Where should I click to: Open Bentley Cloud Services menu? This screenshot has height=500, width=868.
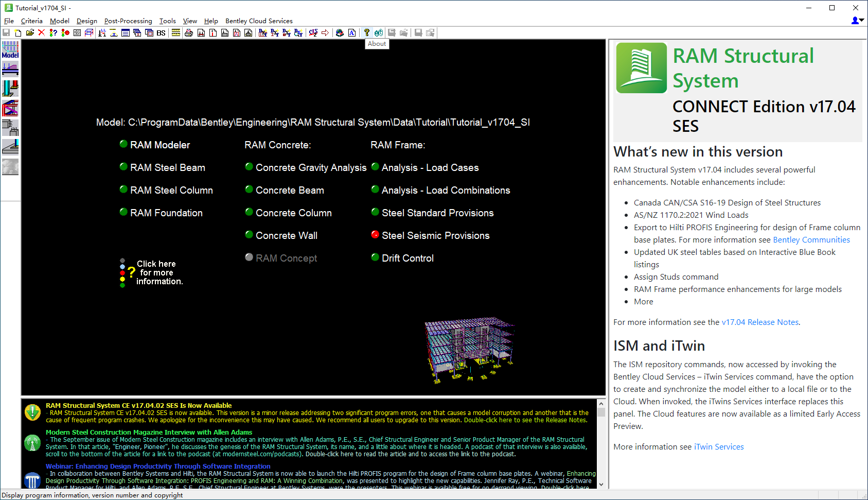click(x=259, y=21)
